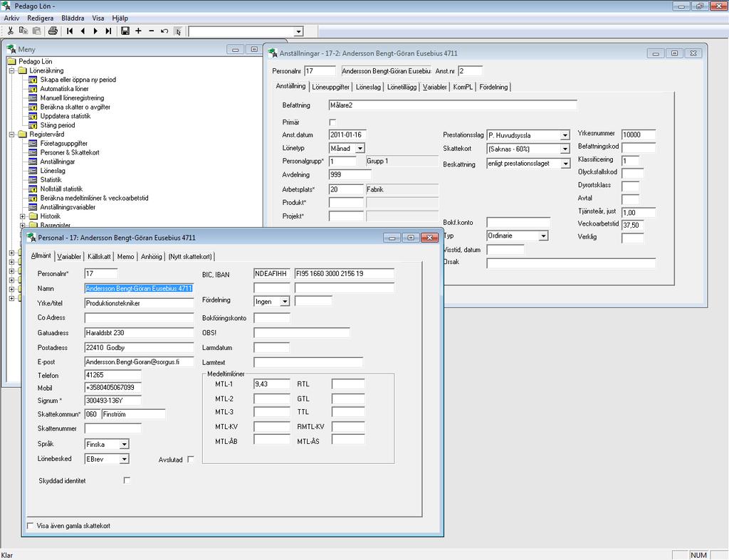The height and width of the screenshot is (560, 729).
Task: Open the Prestationsslag dropdown
Action: pos(565,135)
